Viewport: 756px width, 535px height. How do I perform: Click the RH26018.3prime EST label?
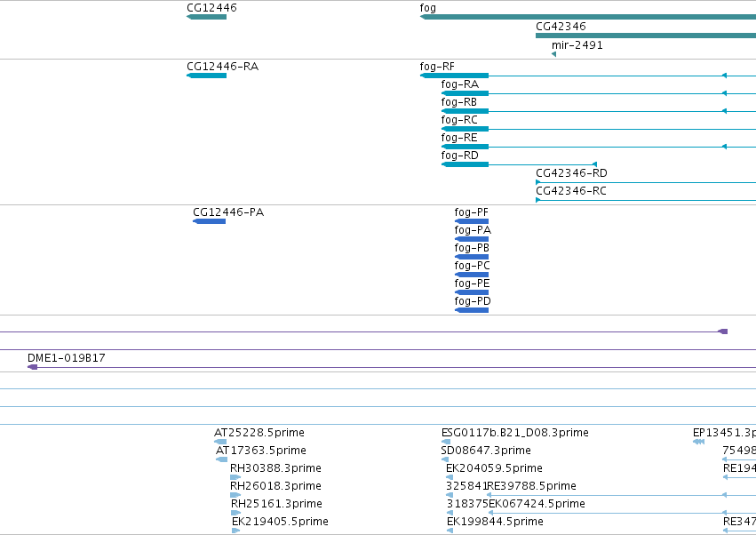[x=275, y=486]
